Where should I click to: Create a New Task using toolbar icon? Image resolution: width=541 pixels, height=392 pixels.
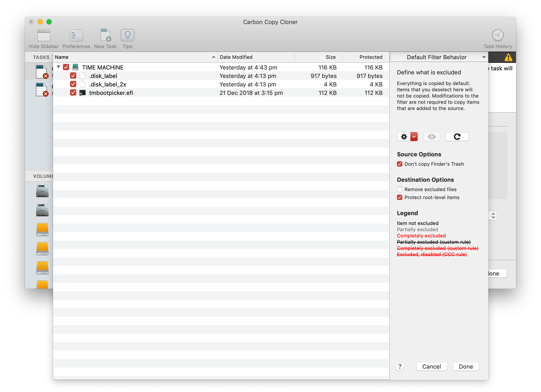point(105,36)
